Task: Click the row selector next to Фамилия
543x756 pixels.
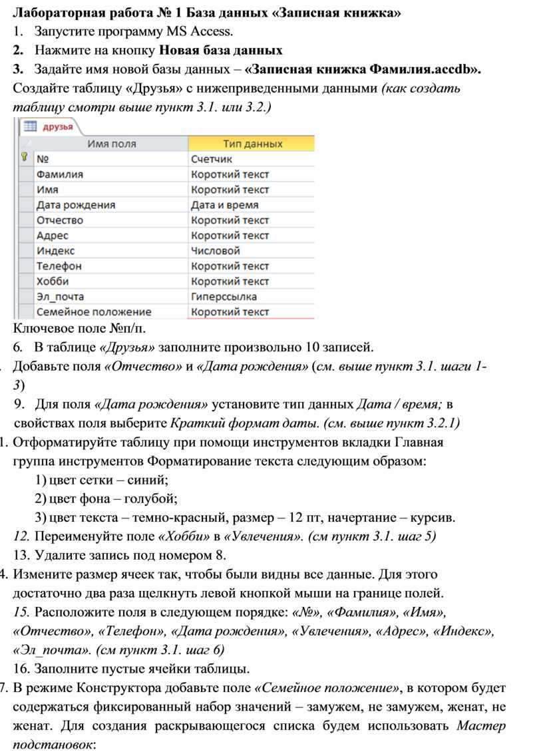Action: (x=26, y=174)
